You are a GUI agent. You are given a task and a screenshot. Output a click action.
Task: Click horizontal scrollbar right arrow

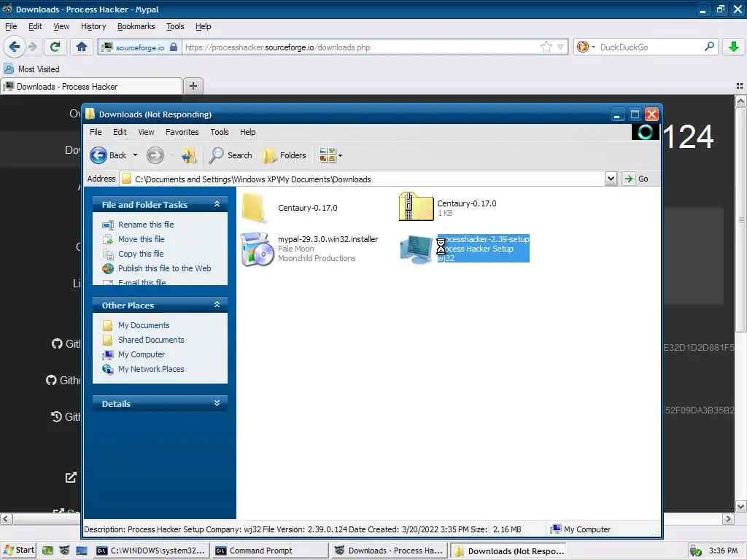coord(729,518)
